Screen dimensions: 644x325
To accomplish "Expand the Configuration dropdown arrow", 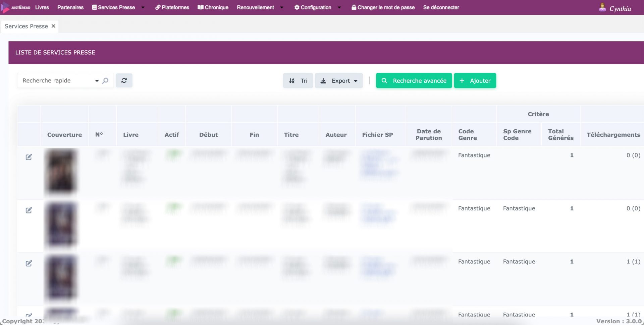I will point(339,7).
